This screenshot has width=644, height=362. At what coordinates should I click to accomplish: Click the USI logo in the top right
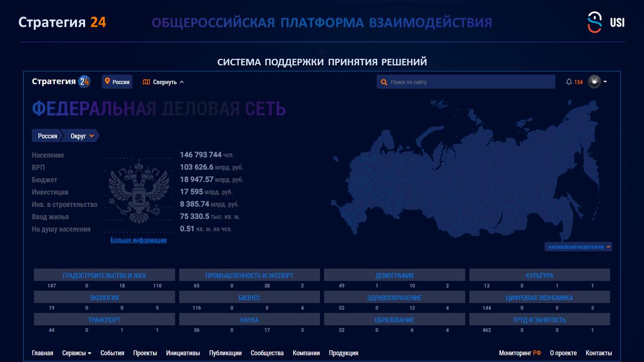click(x=606, y=23)
